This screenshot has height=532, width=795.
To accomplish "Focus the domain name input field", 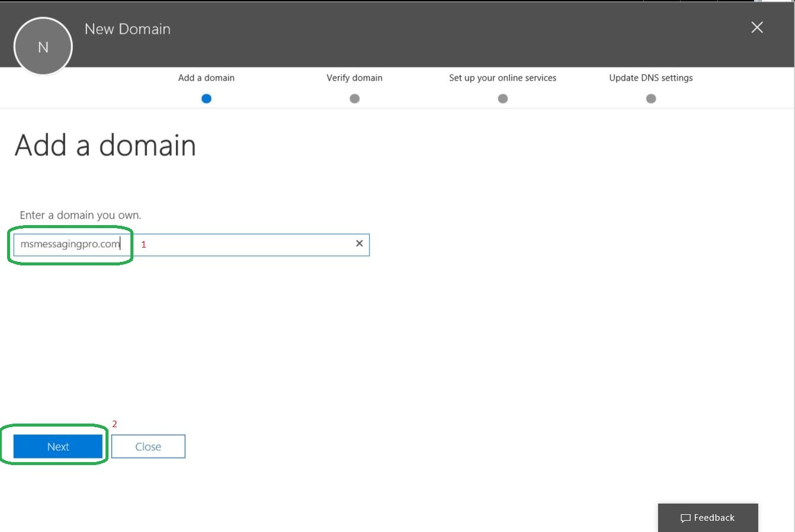I will click(x=237, y=245).
